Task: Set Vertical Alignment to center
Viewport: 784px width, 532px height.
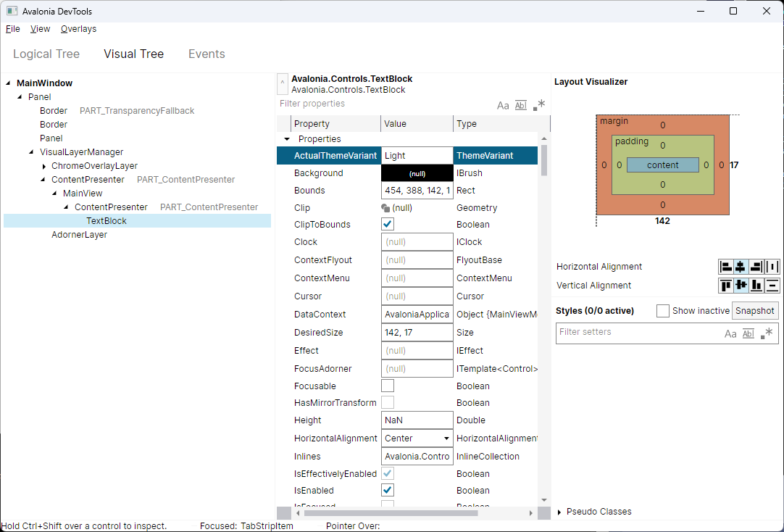Action: 741,286
